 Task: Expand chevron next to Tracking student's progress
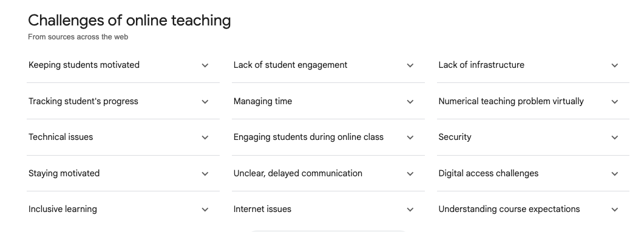205,102
